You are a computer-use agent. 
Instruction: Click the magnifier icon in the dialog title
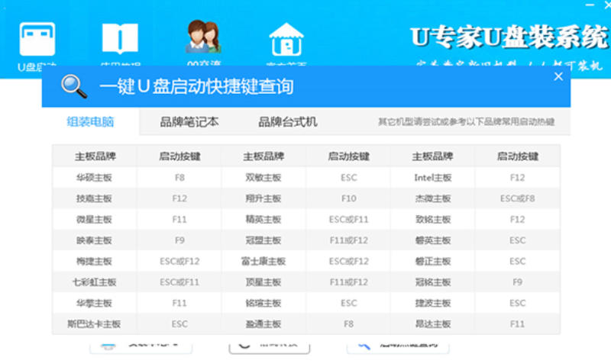pyautogui.click(x=74, y=86)
